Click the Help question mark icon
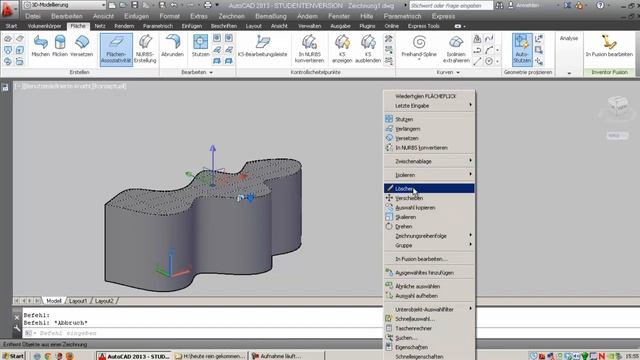640x360 pixels. 600,5
